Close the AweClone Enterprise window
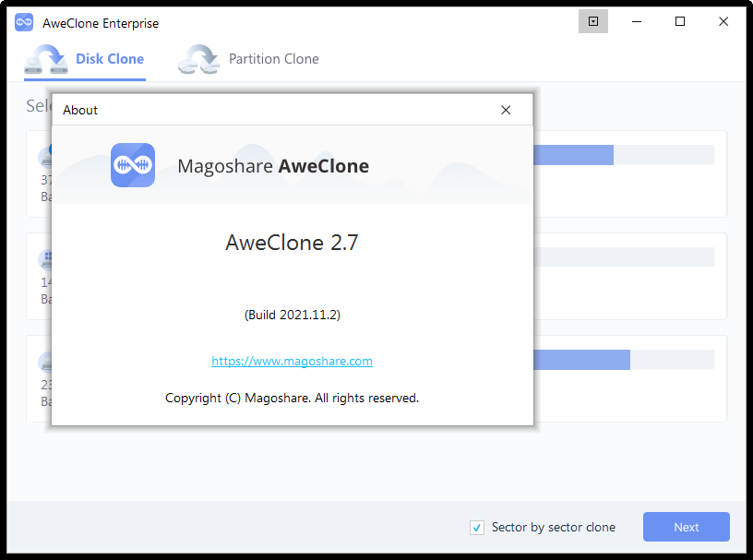Image resolution: width=753 pixels, height=560 pixels. tap(723, 21)
